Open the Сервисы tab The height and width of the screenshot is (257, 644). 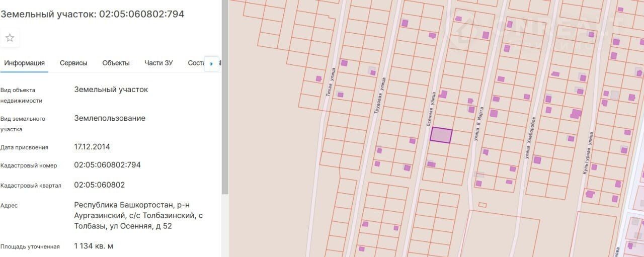coord(73,63)
